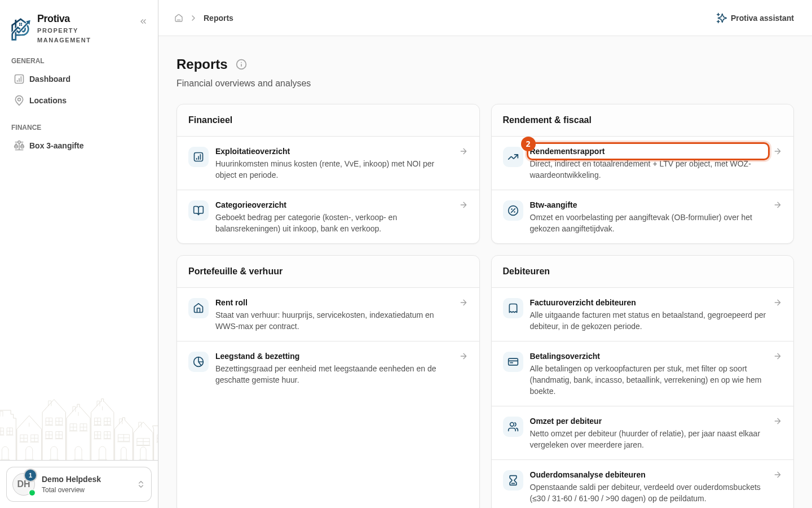
Task: Open the home breadcrumb icon
Action: (x=179, y=18)
